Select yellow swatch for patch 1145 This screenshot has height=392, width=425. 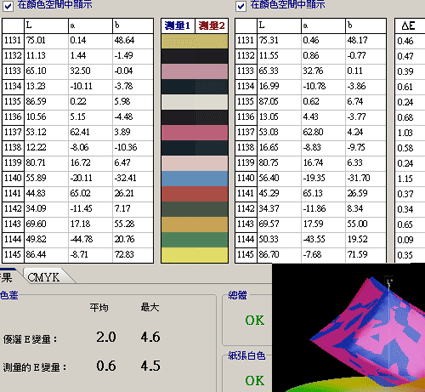coord(195,255)
